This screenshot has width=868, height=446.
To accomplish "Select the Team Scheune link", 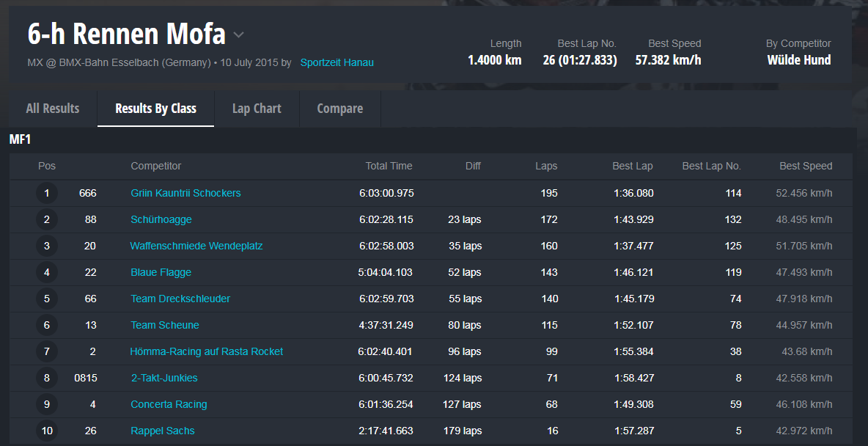I will click(x=165, y=325).
